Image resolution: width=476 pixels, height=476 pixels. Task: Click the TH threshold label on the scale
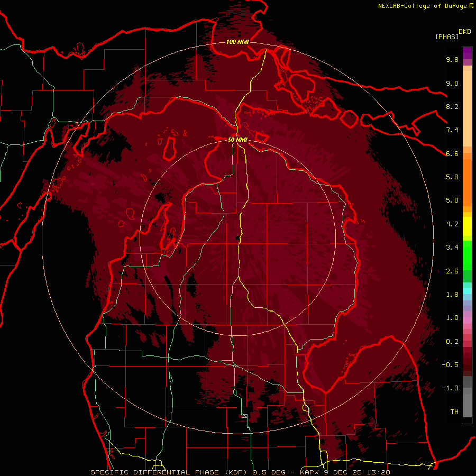(454, 412)
